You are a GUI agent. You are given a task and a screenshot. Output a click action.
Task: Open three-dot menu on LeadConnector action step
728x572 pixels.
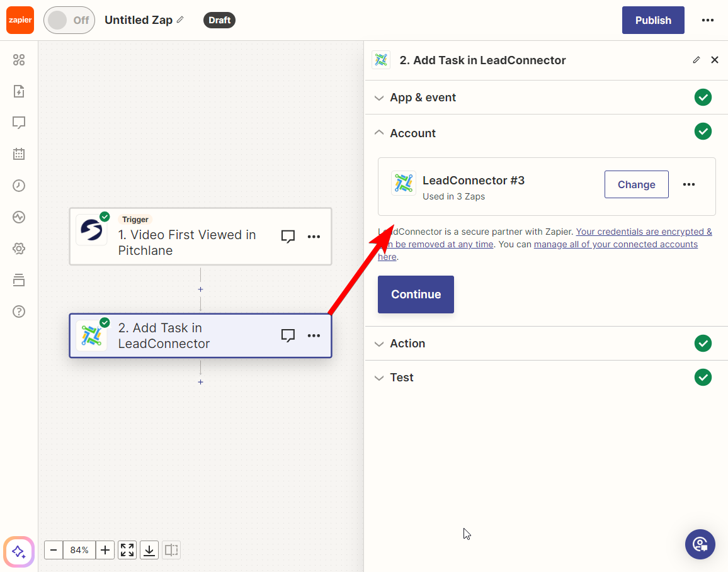[x=314, y=335]
